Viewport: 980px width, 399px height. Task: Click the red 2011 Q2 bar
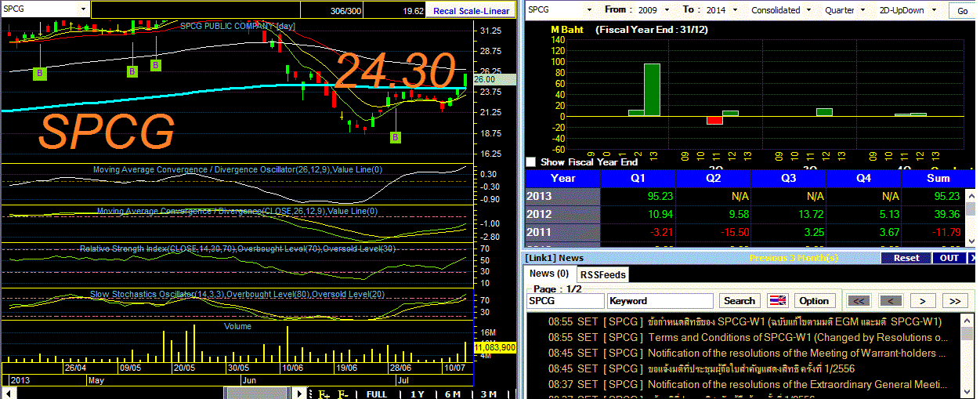click(714, 120)
